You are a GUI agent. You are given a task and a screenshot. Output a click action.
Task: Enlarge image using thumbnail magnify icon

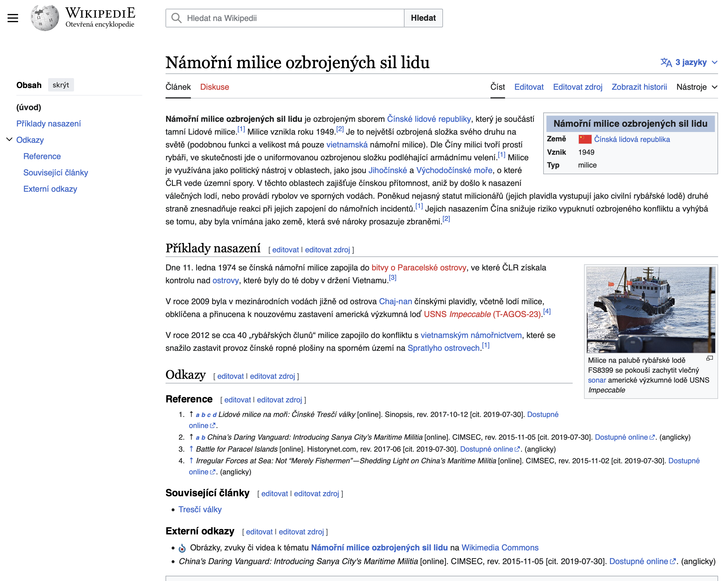[x=710, y=358]
